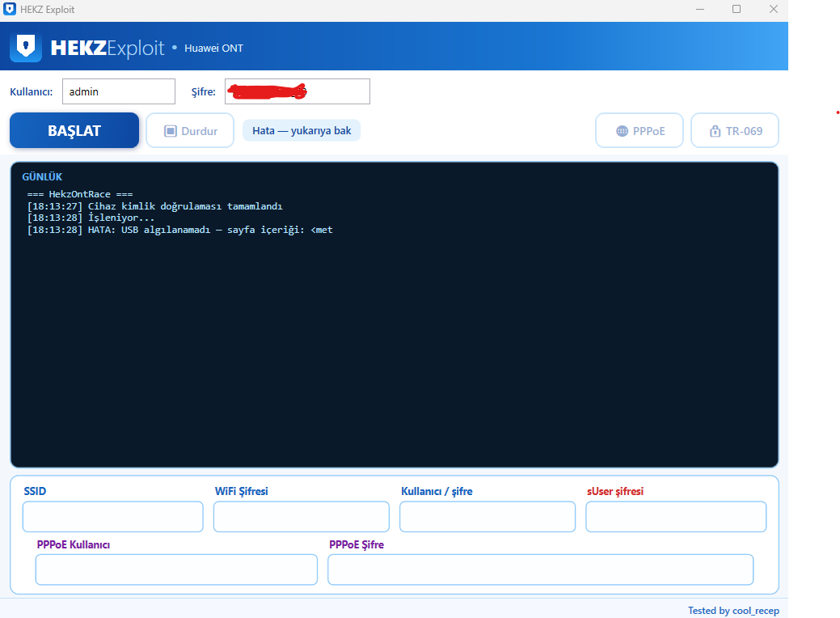
Task: Click the Durdur stop button
Action: (x=190, y=131)
